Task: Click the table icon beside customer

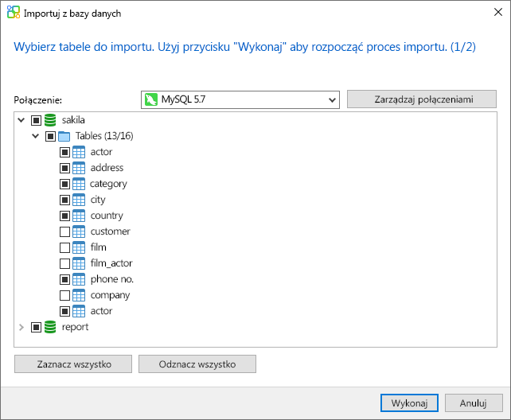Action: pos(79,231)
